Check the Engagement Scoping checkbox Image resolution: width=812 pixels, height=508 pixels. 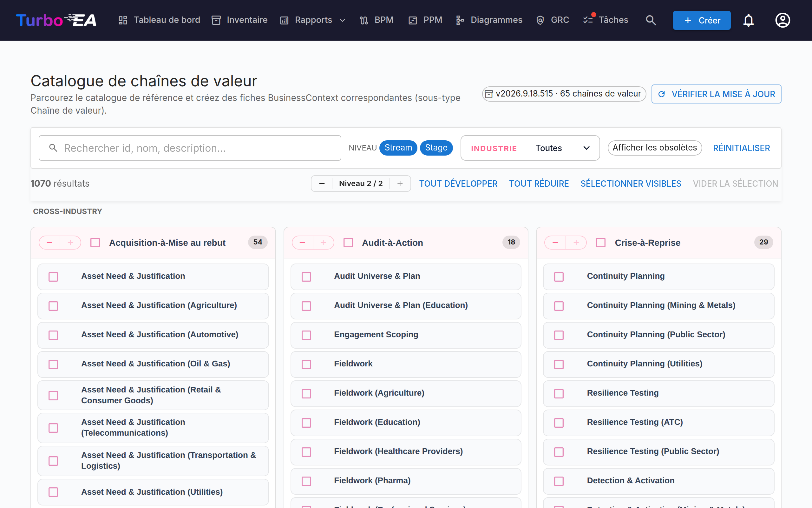click(x=306, y=335)
